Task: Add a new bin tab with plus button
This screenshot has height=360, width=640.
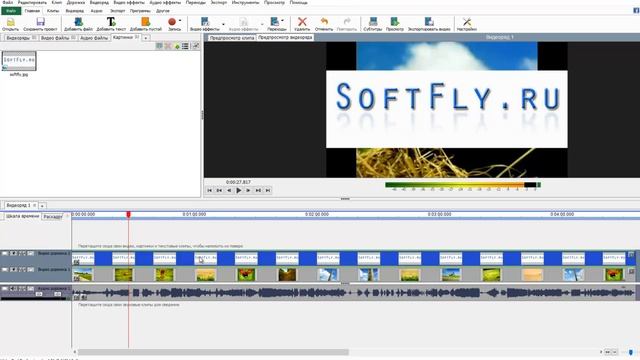Action: tap(146, 38)
